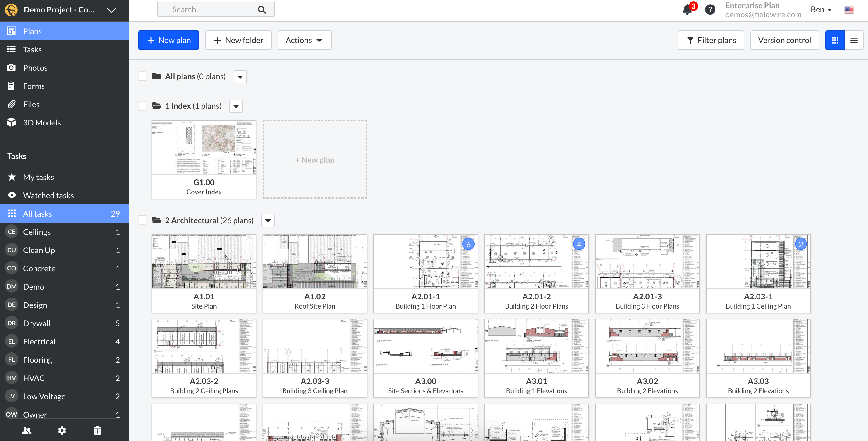Navigate to the Tasks section
This screenshot has width=868, height=441.
(32, 49)
